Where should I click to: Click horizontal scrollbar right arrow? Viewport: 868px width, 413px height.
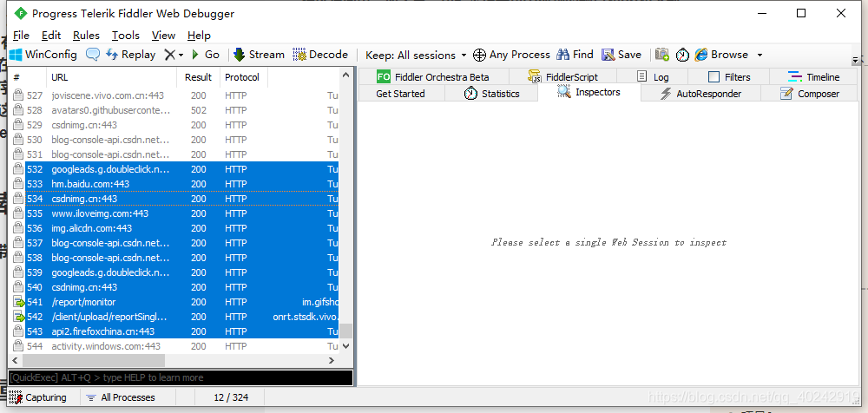pyautogui.click(x=332, y=360)
